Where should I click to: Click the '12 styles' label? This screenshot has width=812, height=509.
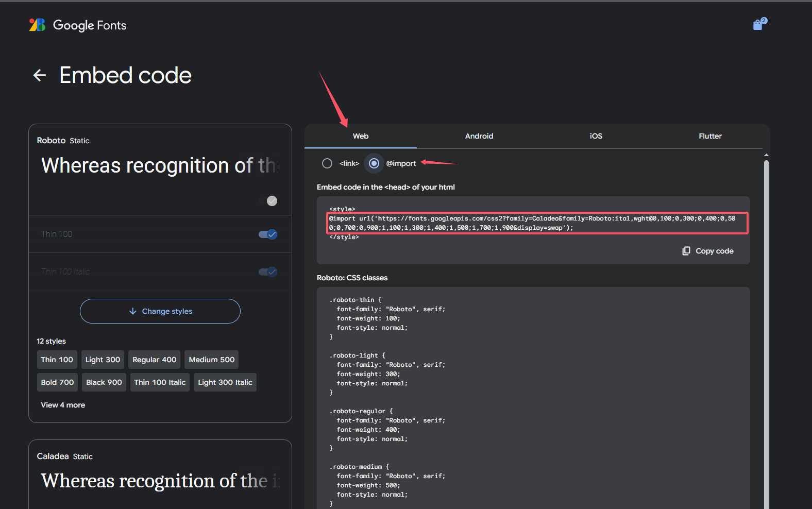pos(51,341)
